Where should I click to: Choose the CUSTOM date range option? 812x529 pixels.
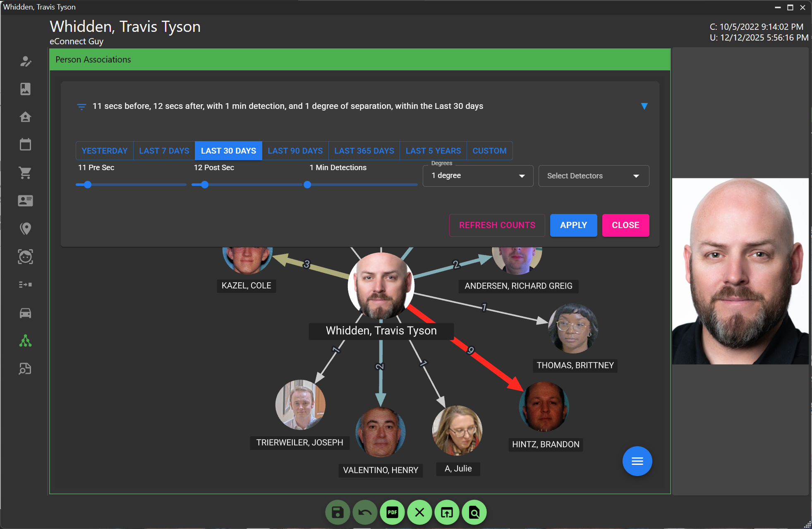pos(489,151)
